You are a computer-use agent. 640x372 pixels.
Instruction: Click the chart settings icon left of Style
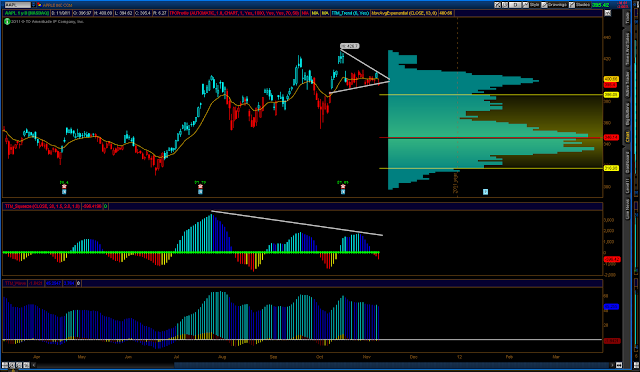526,5
